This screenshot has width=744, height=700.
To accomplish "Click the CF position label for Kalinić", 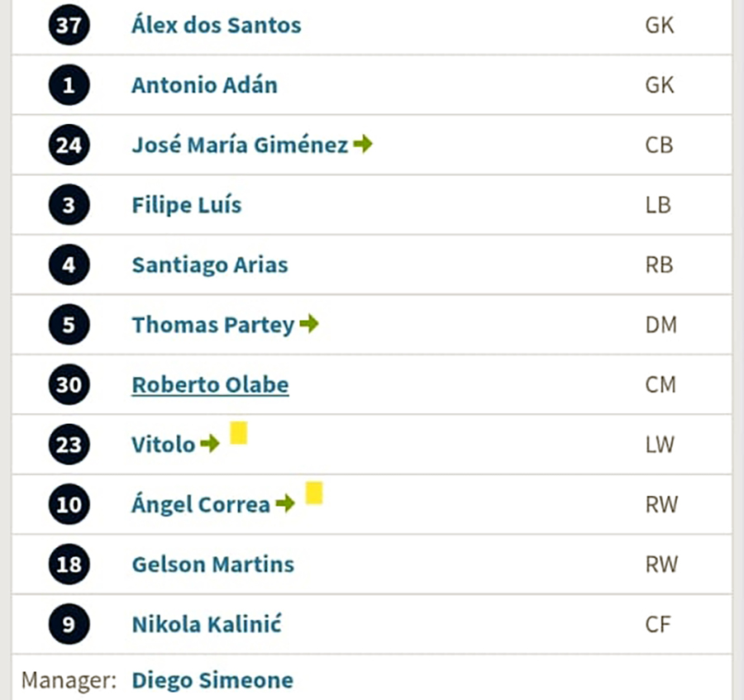I will [x=658, y=624].
